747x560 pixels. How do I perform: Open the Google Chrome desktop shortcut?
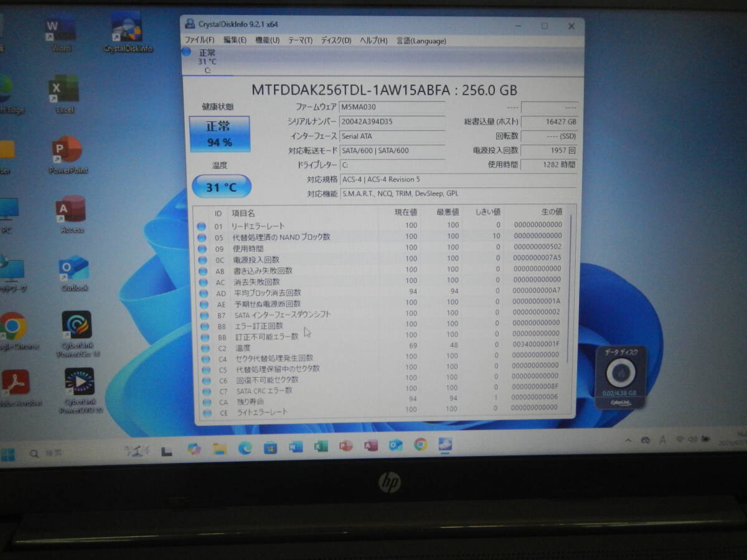coord(14,332)
